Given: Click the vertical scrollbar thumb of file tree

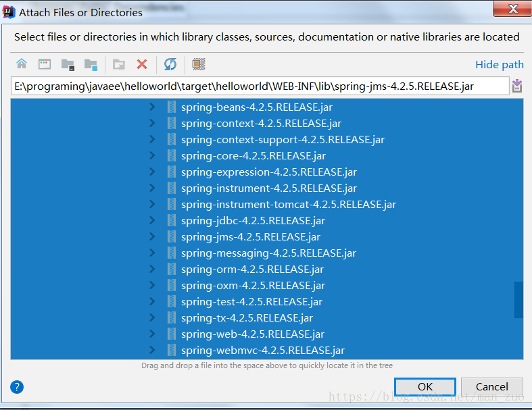Looking at the screenshot, I should tap(518, 300).
